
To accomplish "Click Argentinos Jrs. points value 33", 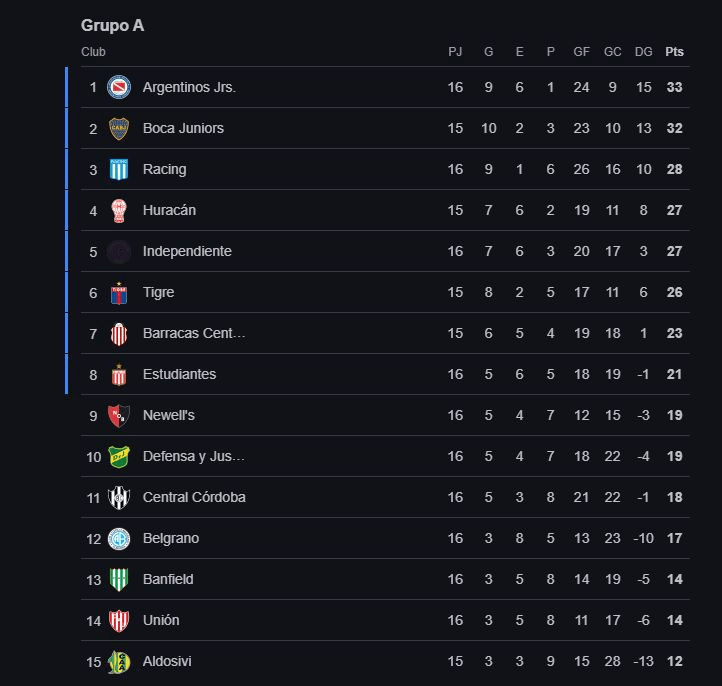I will [675, 87].
